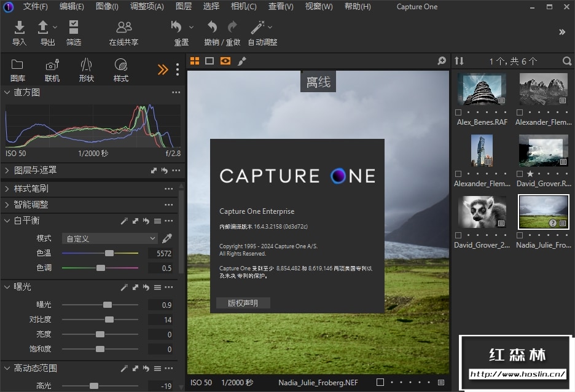The width and height of the screenshot is (575, 392).
Task: Open the Image menu
Action: click(107, 7)
